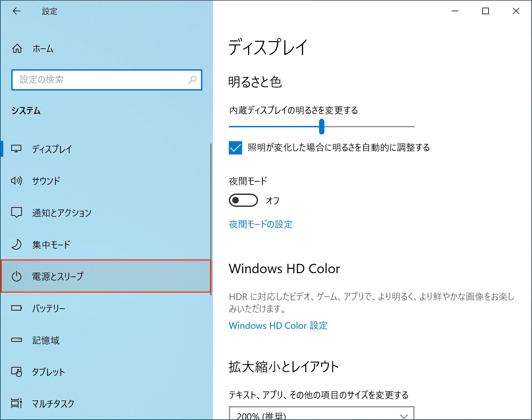532x420 pixels.
Task: Click the power icon for 電源とスリープ
Action: pos(16,276)
